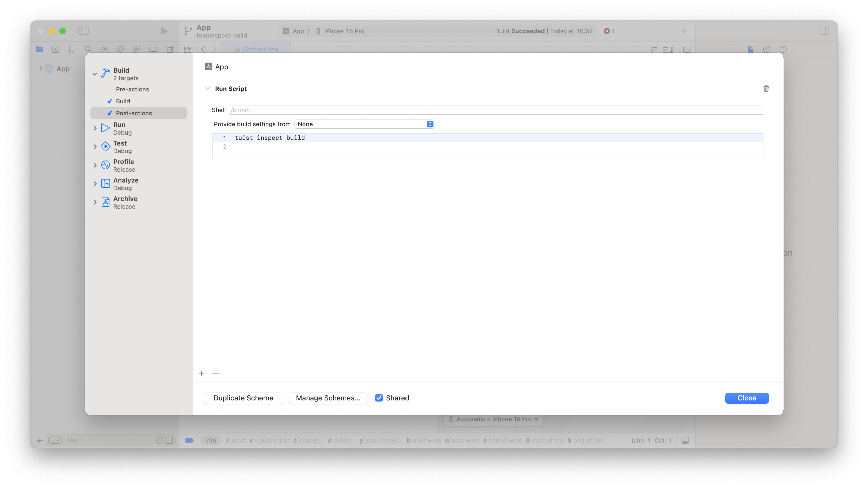Viewport: 868px width, 488px height.
Task: Toggle the inspector panel icon at top right
Action: pos(824,31)
